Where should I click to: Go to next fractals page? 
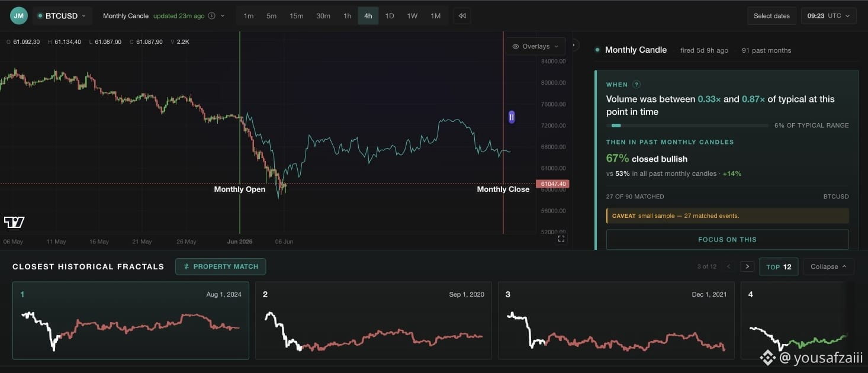click(747, 266)
